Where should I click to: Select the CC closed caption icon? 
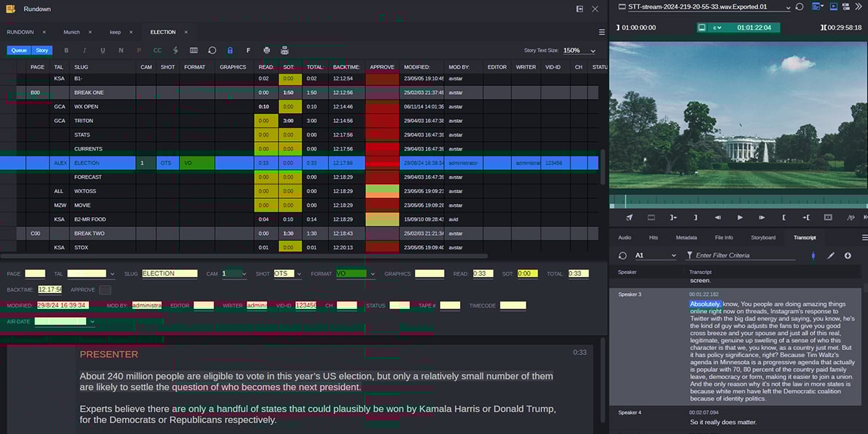point(158,51)
